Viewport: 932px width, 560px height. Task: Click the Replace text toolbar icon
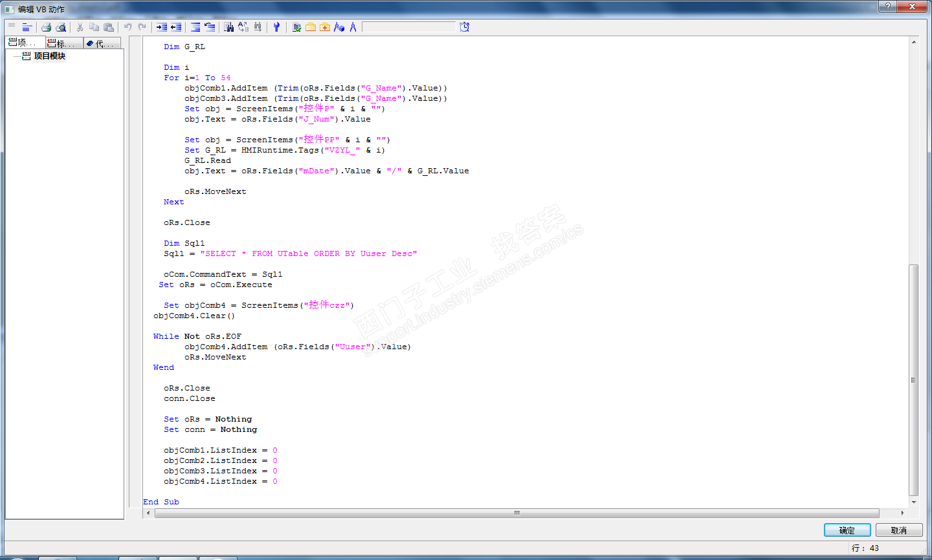[x=243, y=27]
